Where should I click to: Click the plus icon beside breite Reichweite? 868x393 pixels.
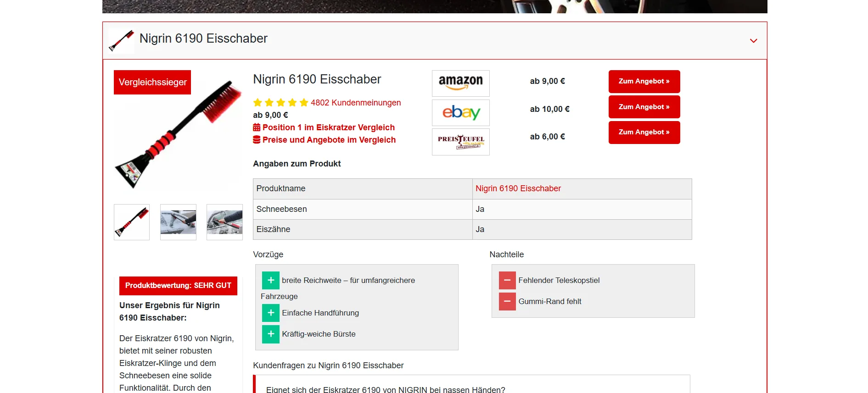pos(271,280)
